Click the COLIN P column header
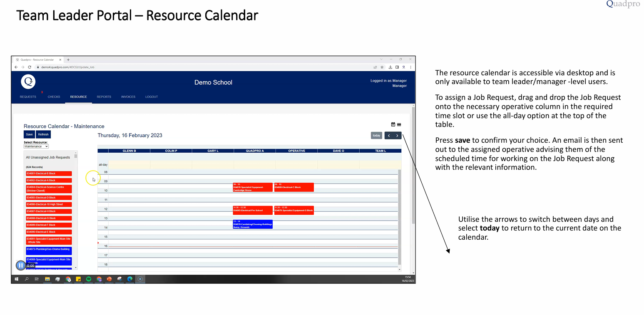 (x=171, y=151)
